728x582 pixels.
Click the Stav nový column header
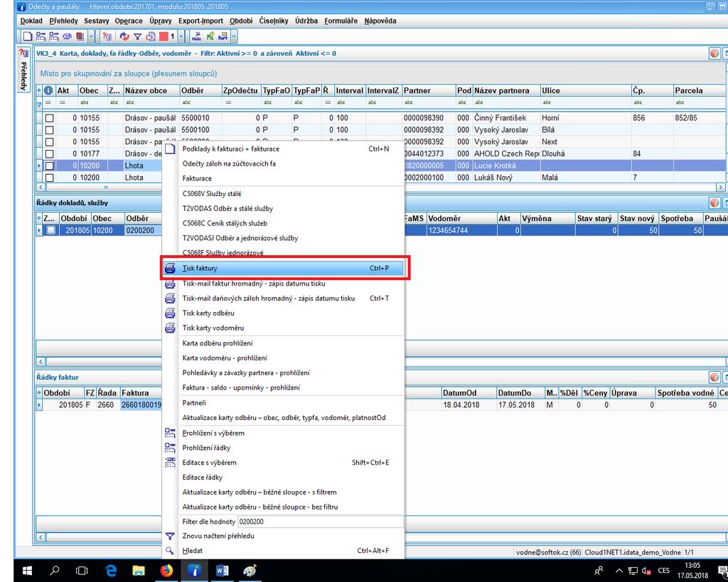coord(637,219)
